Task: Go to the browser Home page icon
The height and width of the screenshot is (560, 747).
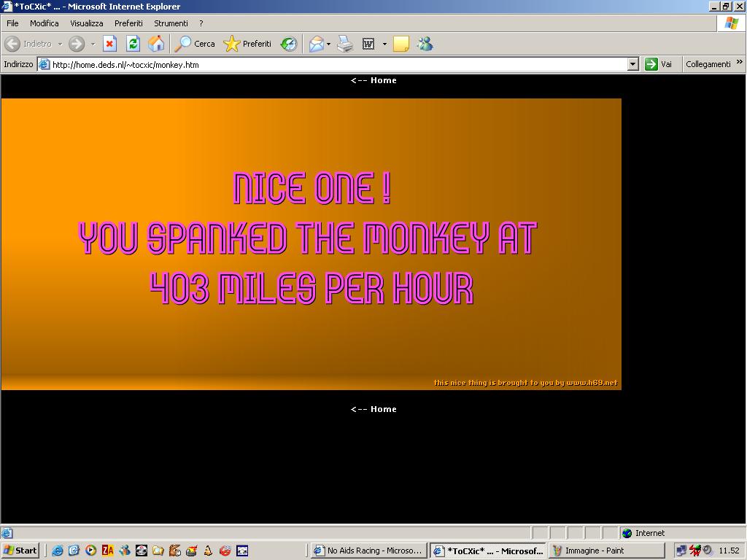Action: [x=156, y=44]
